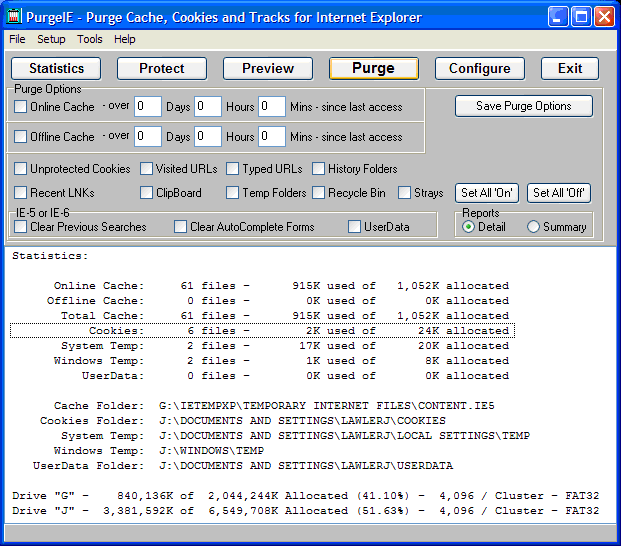
Task: Select the System Temp 17K used row
Action: coord(285,346)
